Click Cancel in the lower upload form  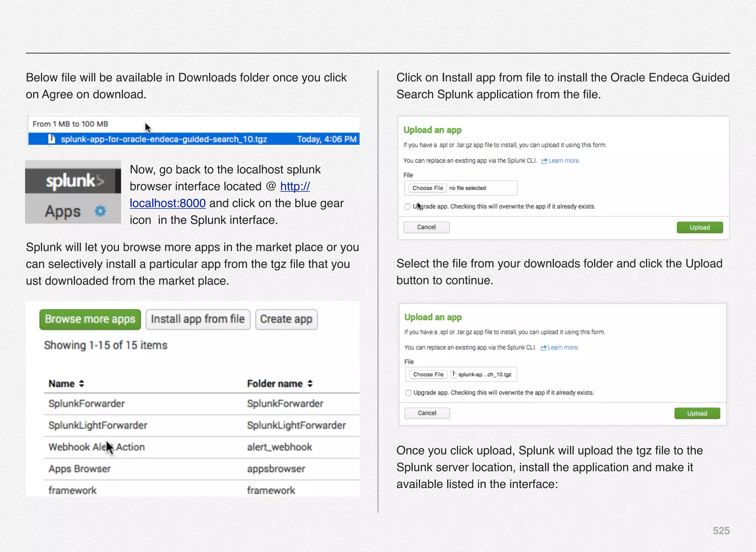pos(427,413)
